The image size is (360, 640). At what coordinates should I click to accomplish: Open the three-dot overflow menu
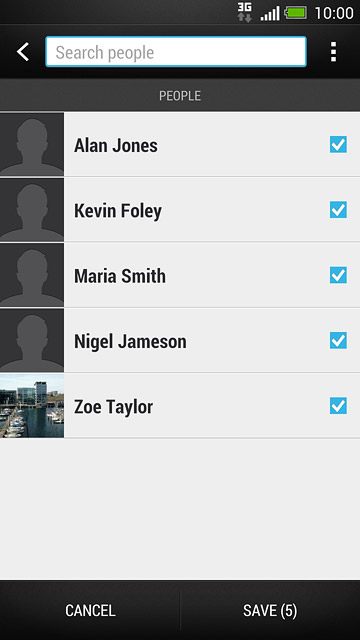[333, 52]
